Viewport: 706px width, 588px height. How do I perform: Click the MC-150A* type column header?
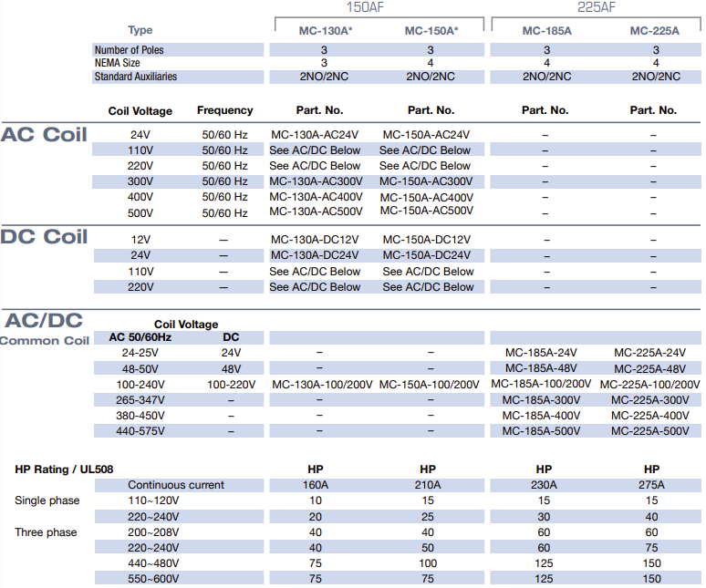coord(431,31)
